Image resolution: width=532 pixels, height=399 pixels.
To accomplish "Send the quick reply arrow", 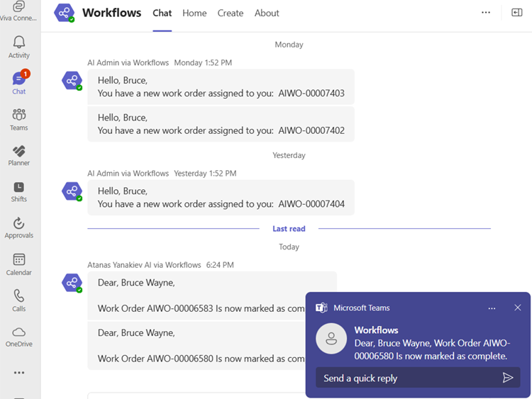I will [508, 377].
